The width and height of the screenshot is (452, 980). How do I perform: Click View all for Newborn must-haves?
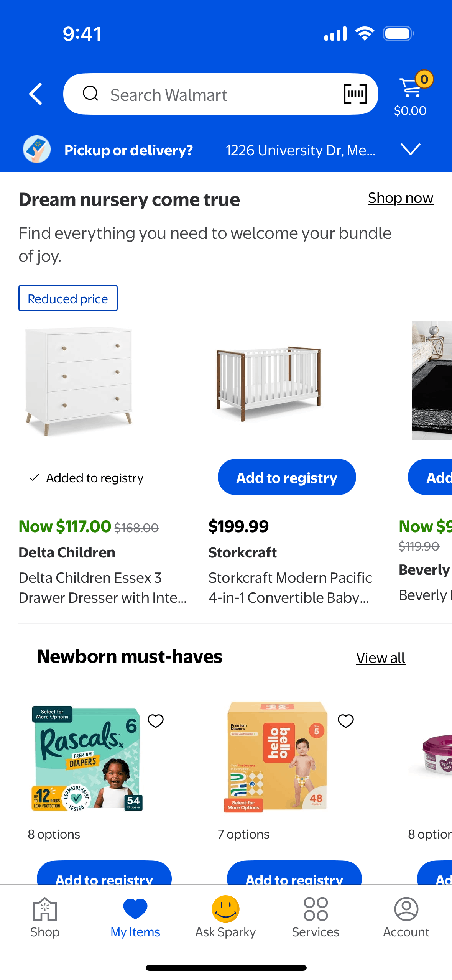tap(380, 658)
